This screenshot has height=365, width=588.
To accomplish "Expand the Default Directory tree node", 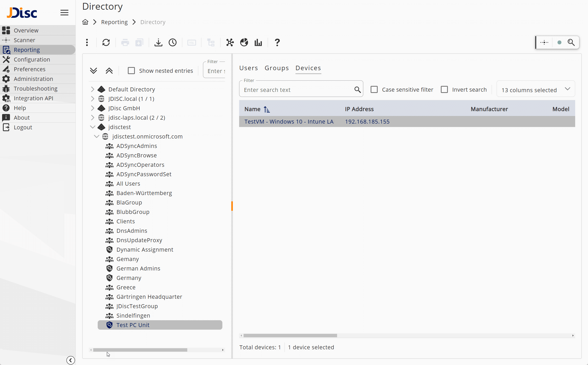I will (92, 89).
